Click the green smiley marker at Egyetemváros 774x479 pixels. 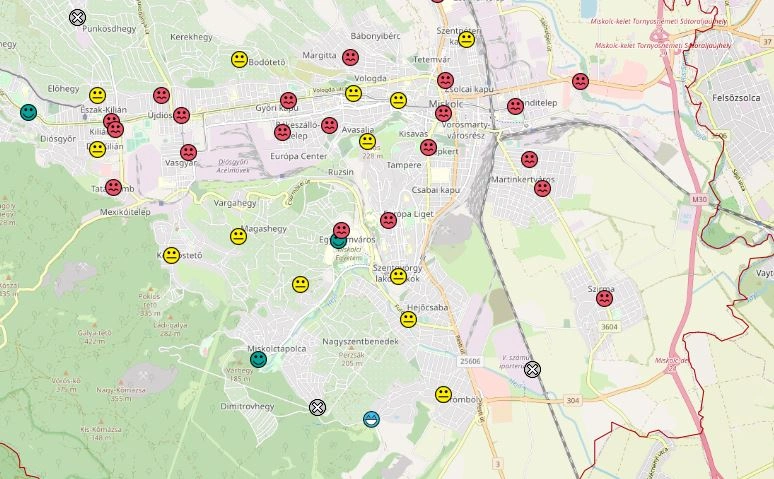pos(338,240)
